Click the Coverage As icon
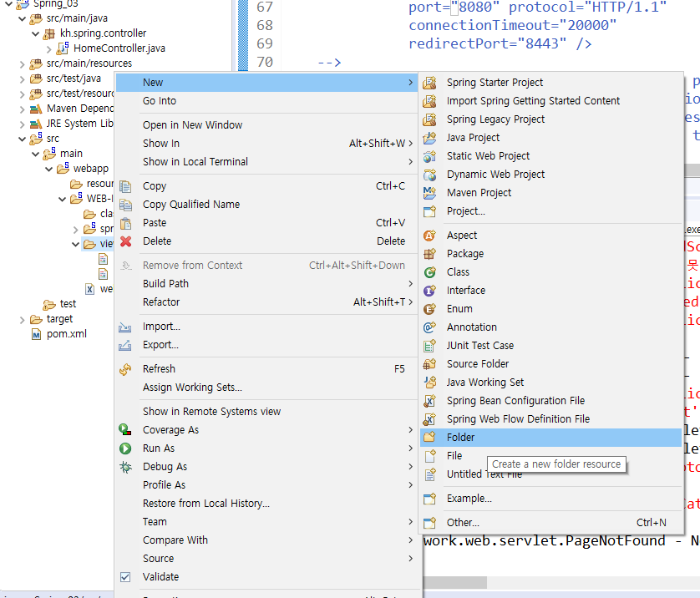Image resolution: width=700 pixels, height=598 pixels. [125, 430]
